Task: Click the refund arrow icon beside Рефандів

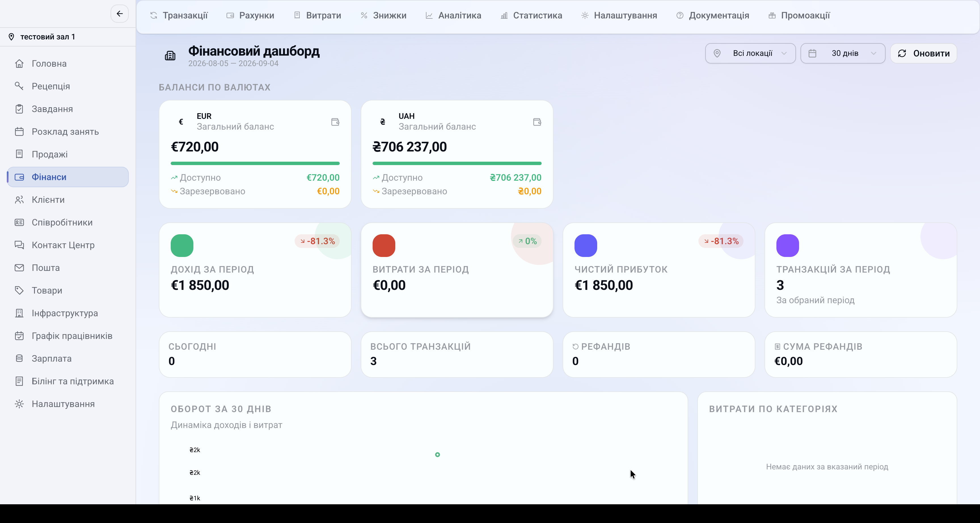Action: [x=576, y=346]
